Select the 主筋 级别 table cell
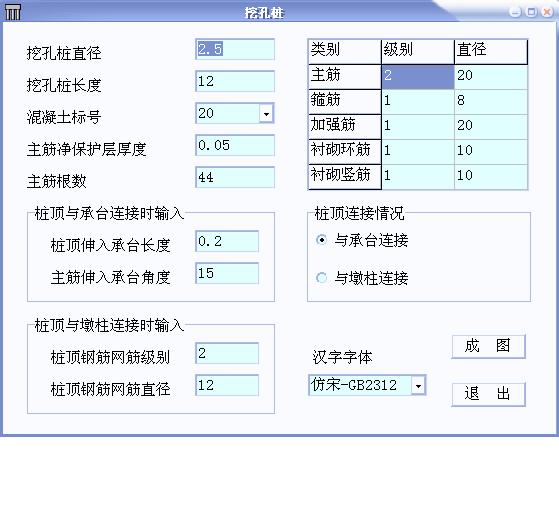This screenshot has width=559, height=515. 418,77
